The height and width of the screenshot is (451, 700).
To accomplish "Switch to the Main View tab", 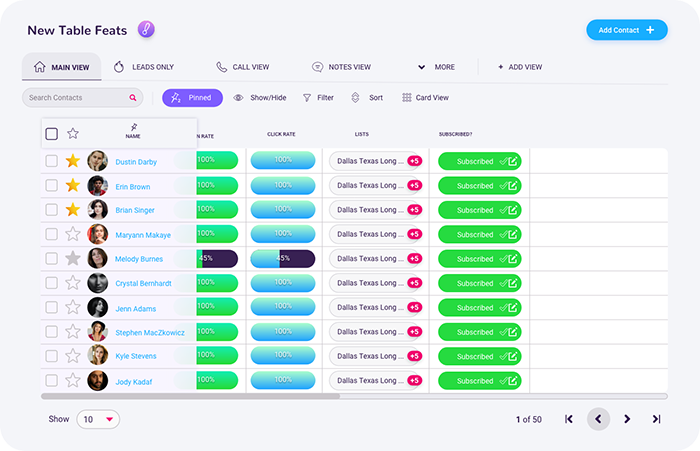I will click(x=62, y=67).
